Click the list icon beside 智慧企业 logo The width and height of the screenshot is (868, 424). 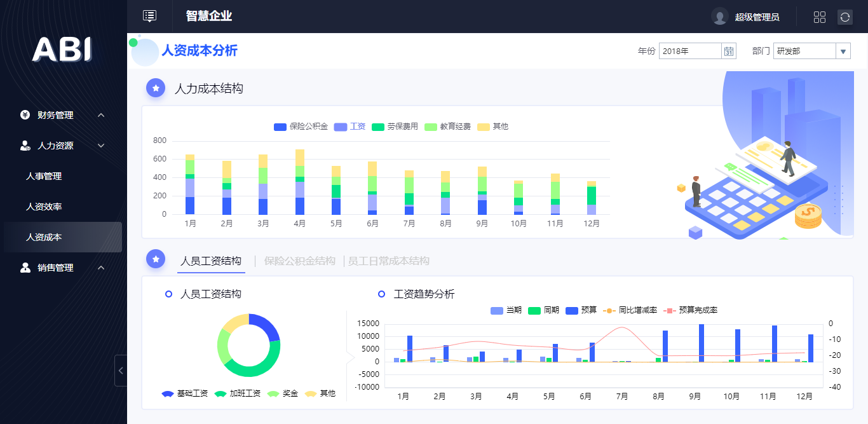149,15
